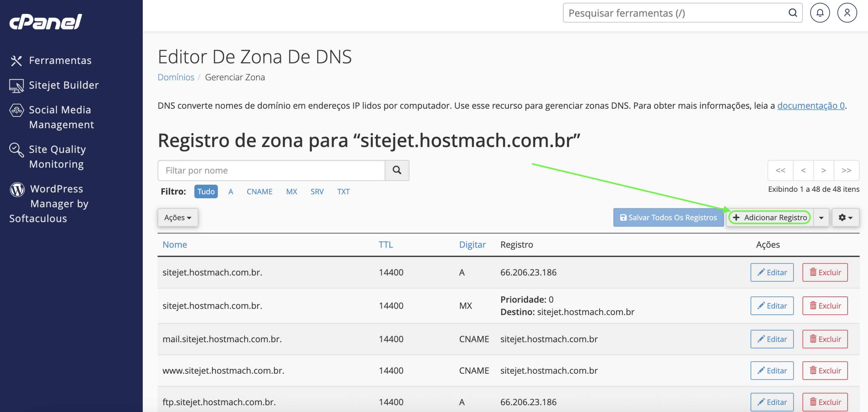The width and height of the screenshot is (868, 412).
Task: Edit the www.sitejet.hostmach.com.br record
Action: 772,371
